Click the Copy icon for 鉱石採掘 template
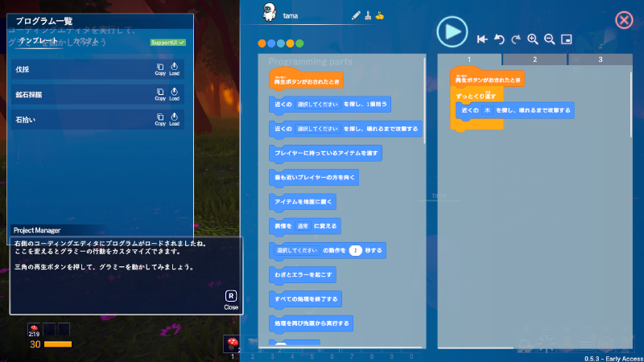The image size is (644, 362). [x=160, y=95]
